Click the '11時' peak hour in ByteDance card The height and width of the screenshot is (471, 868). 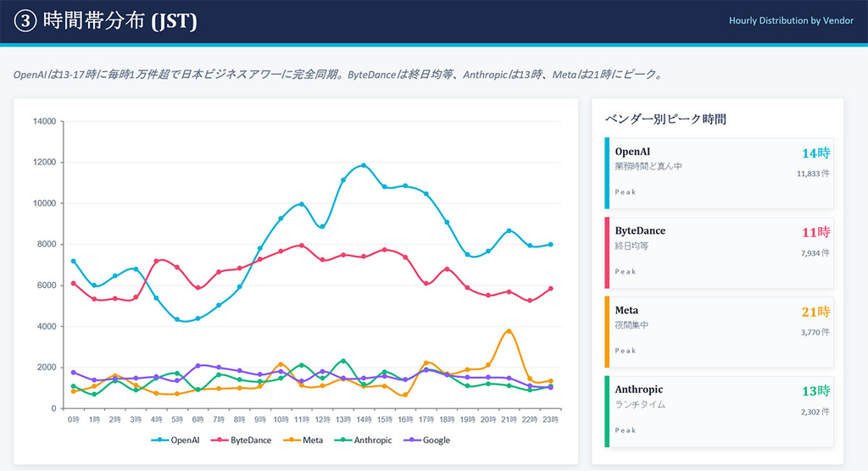816,232
